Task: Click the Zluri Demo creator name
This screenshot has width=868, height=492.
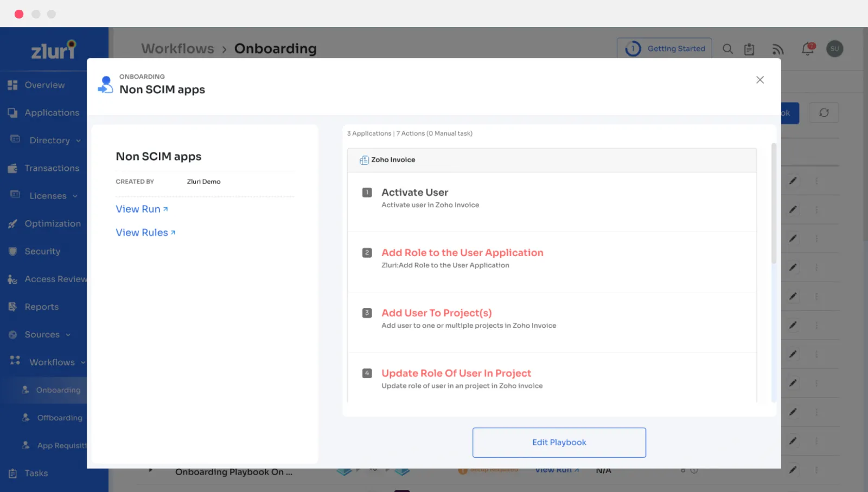Action: (x=203, y=182)
